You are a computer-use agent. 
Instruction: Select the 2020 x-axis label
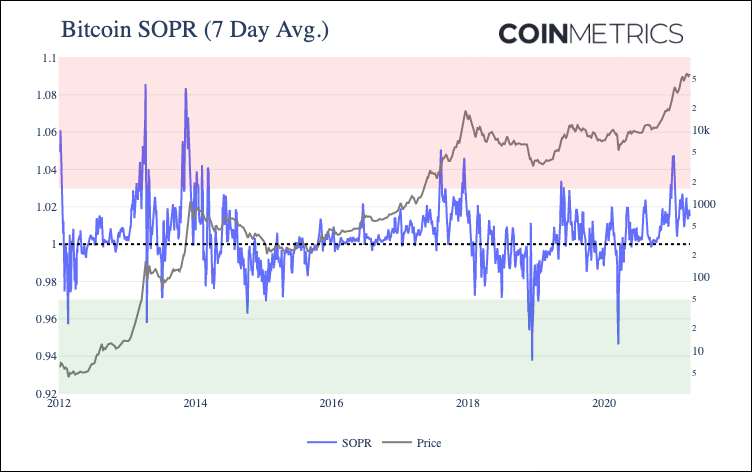click(x=604, y=403)
